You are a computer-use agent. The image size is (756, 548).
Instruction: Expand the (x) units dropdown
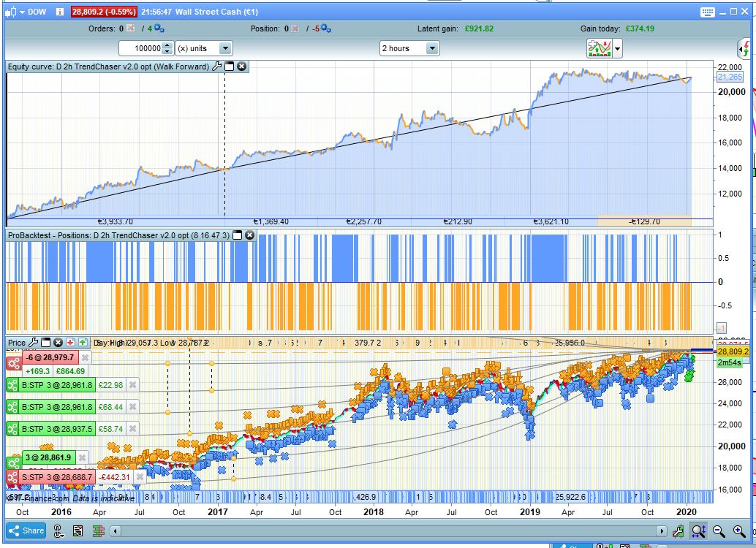point(224,49)
